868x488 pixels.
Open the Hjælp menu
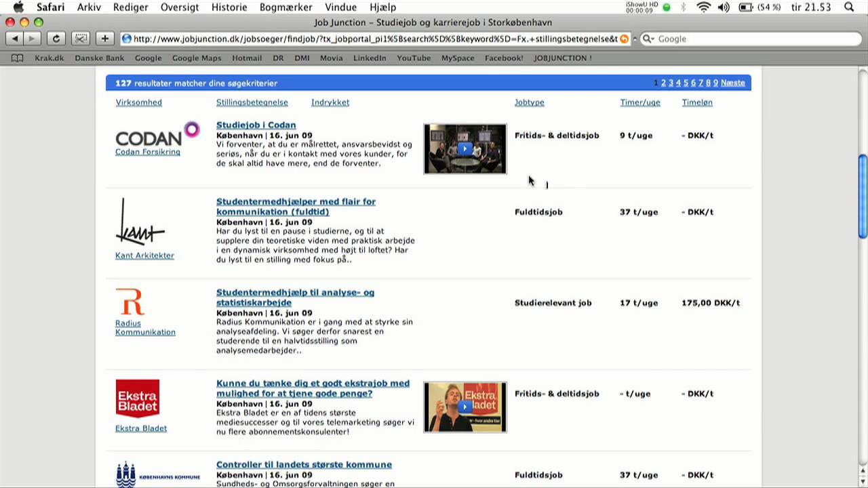click(383, 7)
